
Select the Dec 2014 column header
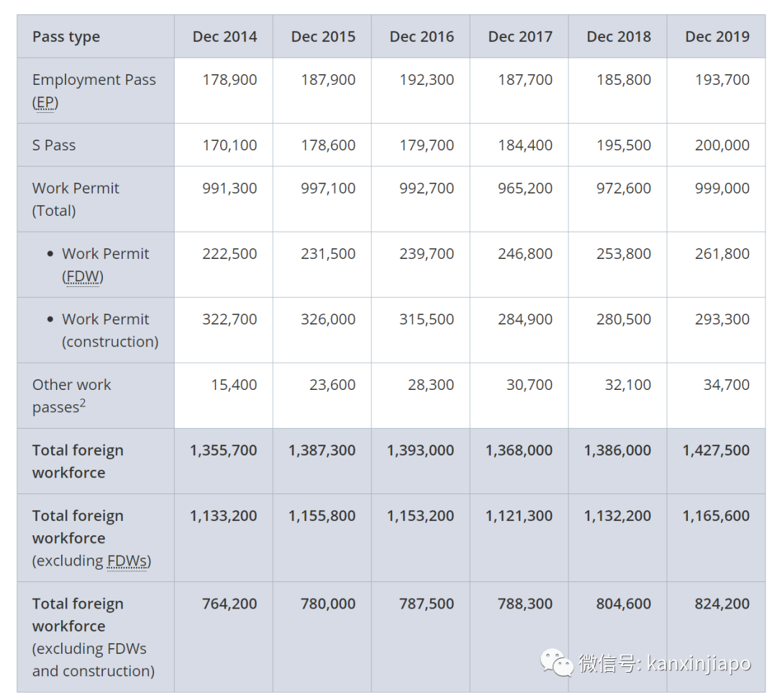point(224,37)
